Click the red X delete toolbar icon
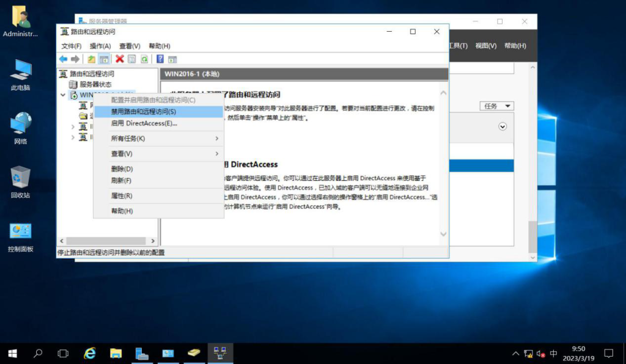The image size is (626, 364). [x=119, y=59]
